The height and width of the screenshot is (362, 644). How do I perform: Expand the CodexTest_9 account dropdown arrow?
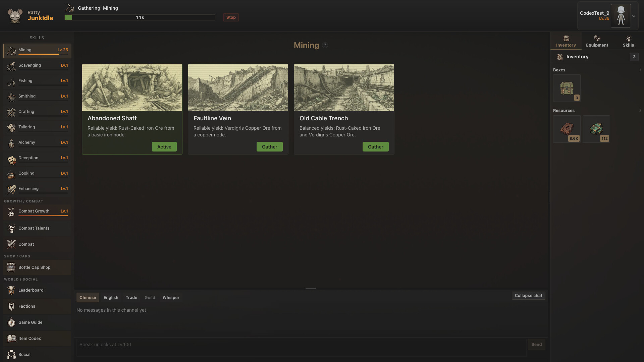point(634,16)
